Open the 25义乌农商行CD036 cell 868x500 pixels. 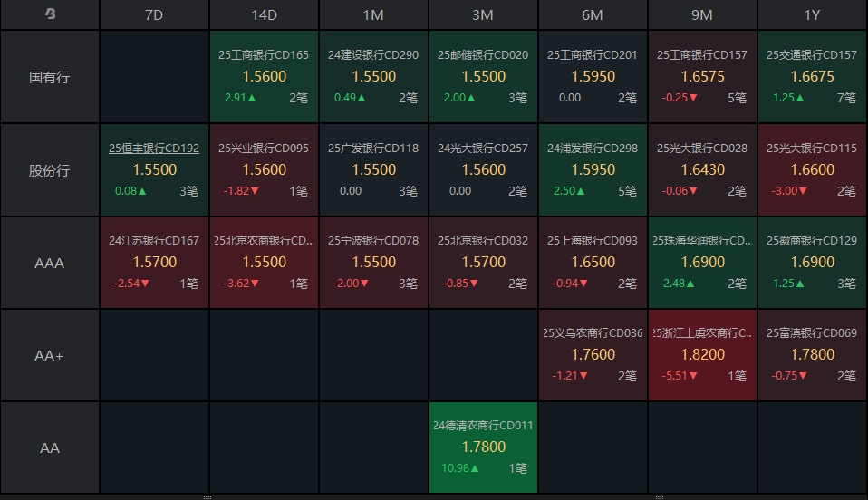click(593, 355)
